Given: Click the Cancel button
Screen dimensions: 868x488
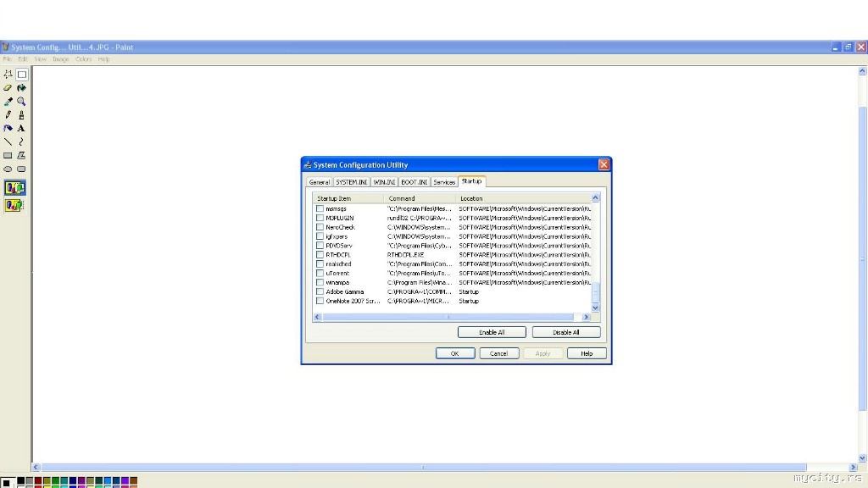Looking at the screenshot, I should click(498, 353).
